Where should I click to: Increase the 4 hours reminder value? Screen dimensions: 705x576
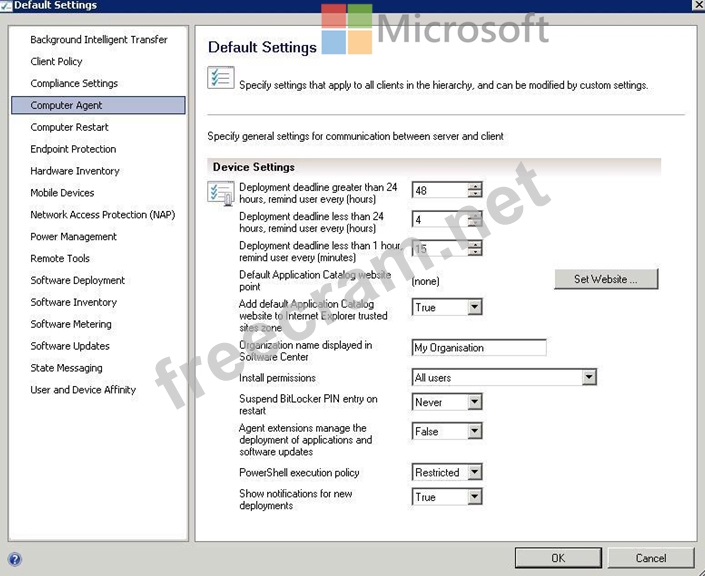[x=475, y=215]
